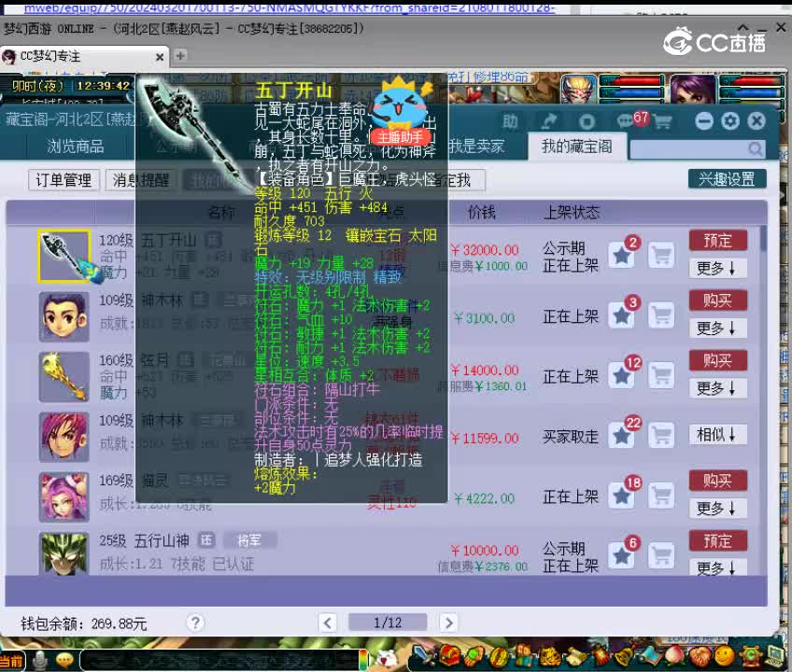This screenshot has width=792, height=672.
Task: Expand 更多 menu on 猫灵 row
Action: pos(717,508)
